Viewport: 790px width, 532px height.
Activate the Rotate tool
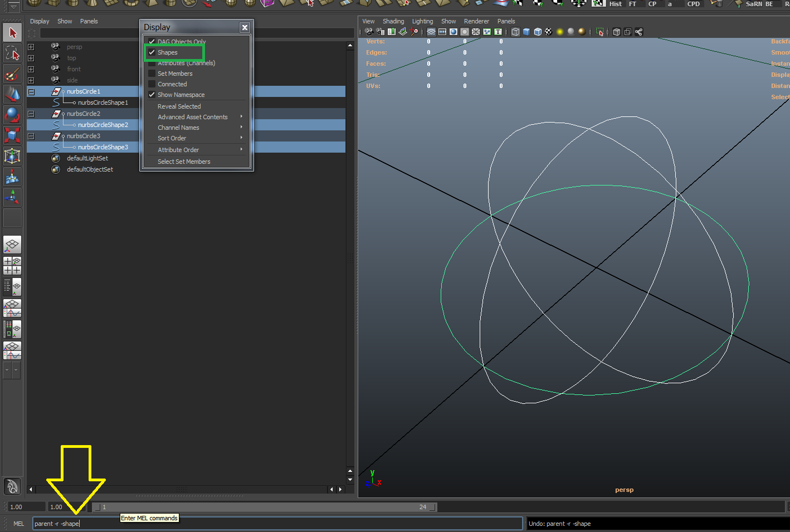point(12,115)
